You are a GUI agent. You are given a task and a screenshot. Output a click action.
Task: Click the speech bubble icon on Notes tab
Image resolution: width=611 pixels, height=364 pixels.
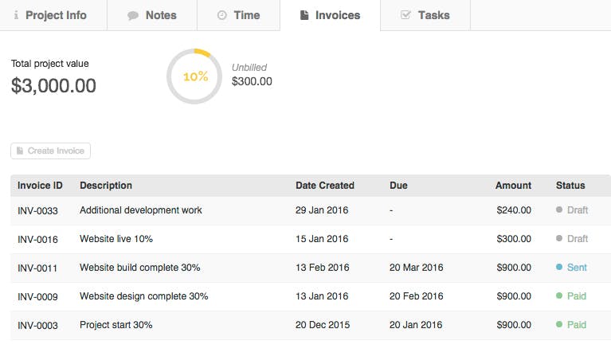pos(133,16)
